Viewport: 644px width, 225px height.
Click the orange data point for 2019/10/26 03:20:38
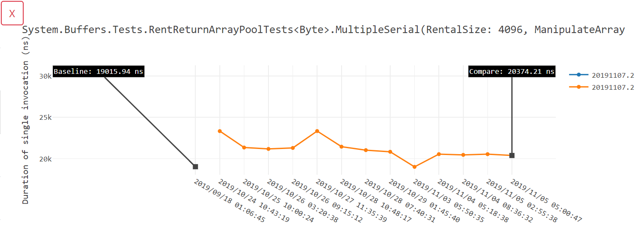tap(268, 149)
